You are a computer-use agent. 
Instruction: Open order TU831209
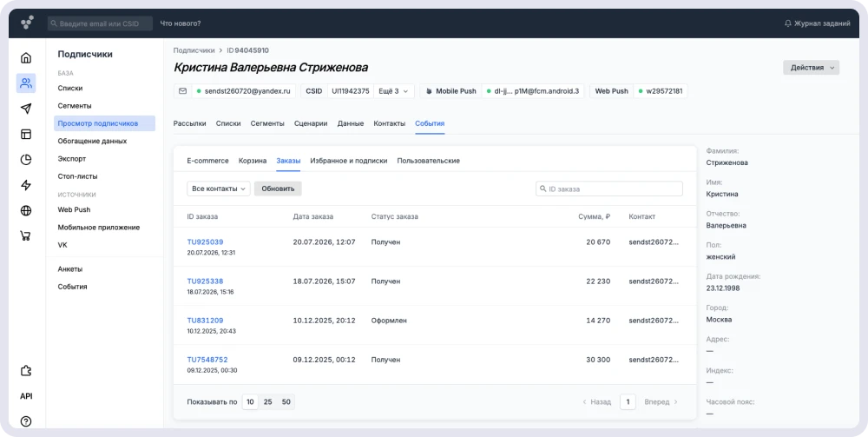[x=205, y=321]
